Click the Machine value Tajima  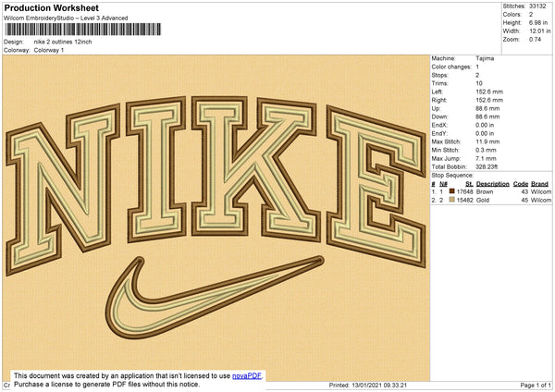485,58
